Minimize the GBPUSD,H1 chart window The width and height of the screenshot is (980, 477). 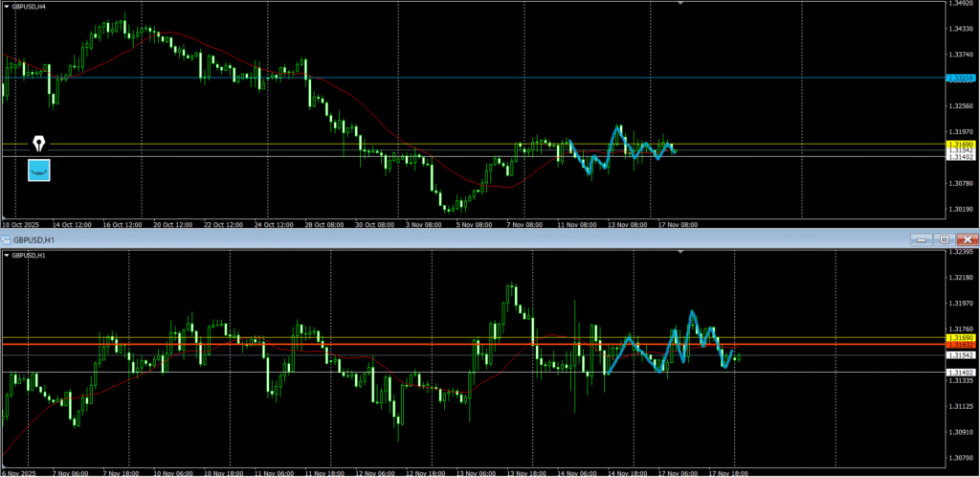coord(920,238)
